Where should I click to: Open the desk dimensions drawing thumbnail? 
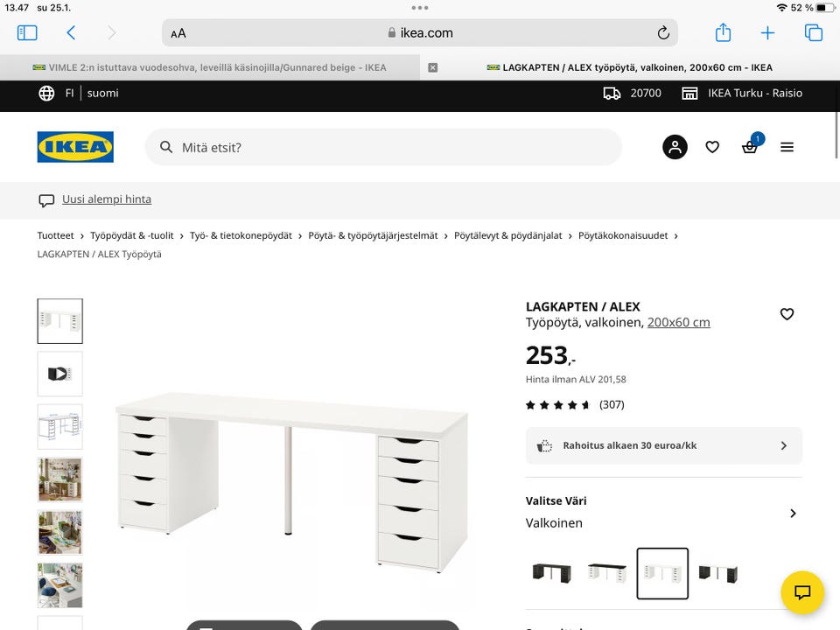60,426
